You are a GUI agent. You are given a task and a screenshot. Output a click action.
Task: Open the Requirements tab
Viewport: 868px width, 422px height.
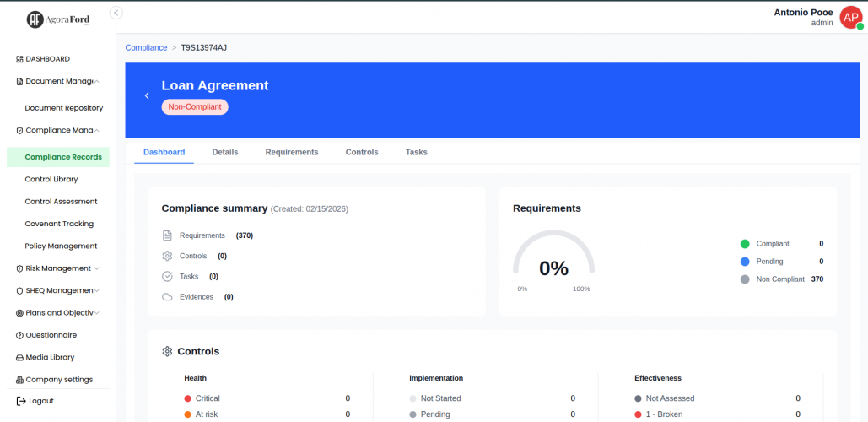pos(292,152)
